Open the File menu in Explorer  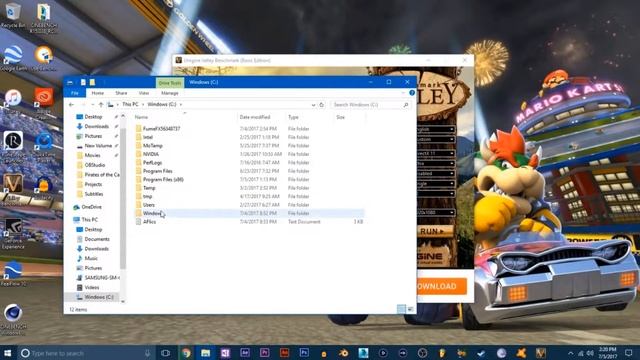pos(75,93)
